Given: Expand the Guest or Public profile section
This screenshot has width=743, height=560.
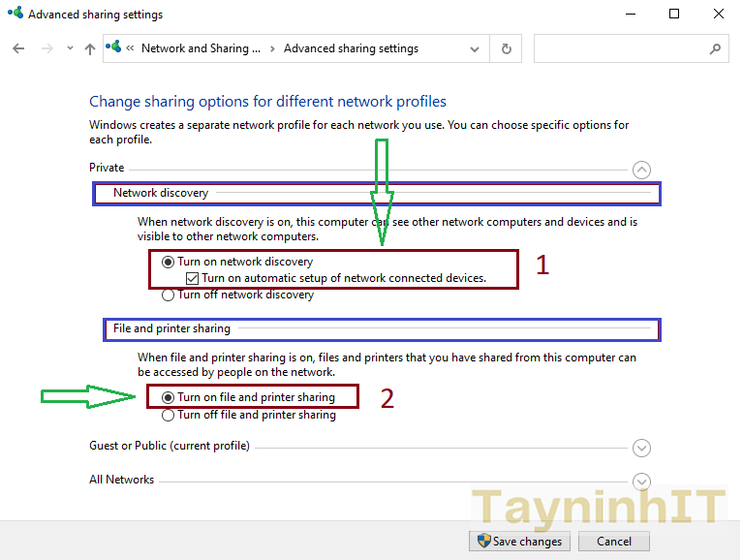Looking at the screenshot, I should pos(641,448).
